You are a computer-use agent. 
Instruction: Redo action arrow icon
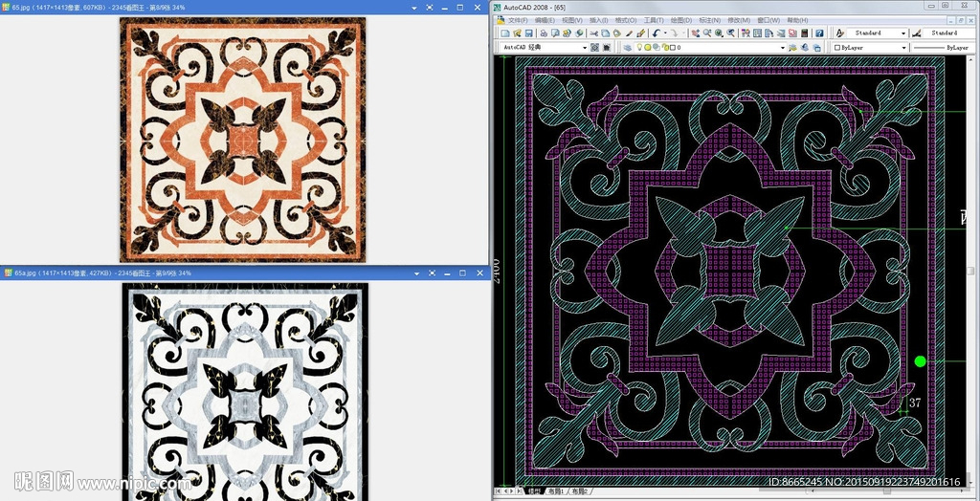coord(675,33)
